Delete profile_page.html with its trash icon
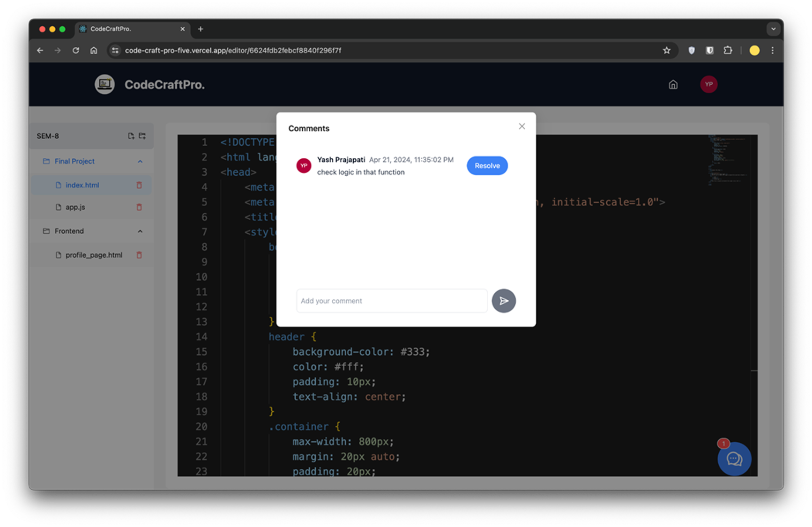 coord(139,255)
